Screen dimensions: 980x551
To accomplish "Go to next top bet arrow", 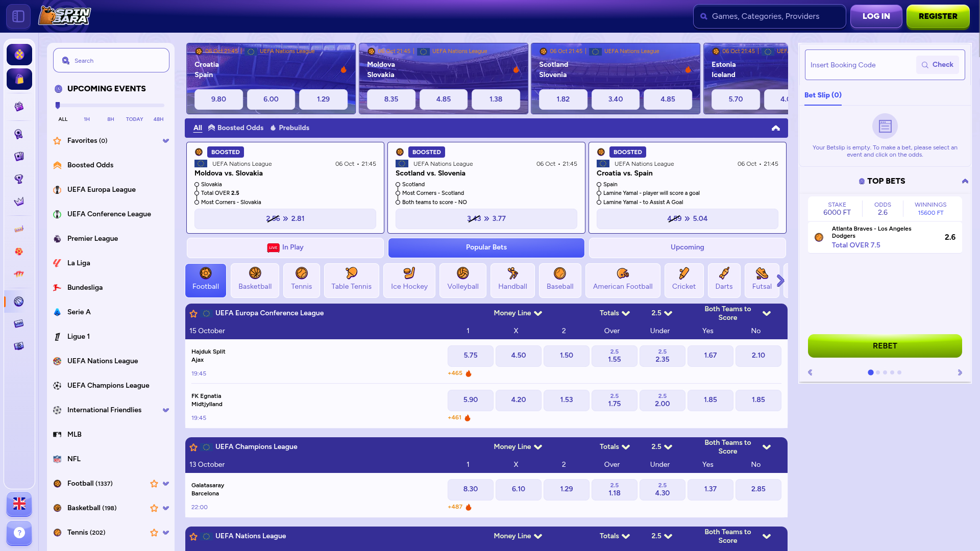I will tap(960, 372).
